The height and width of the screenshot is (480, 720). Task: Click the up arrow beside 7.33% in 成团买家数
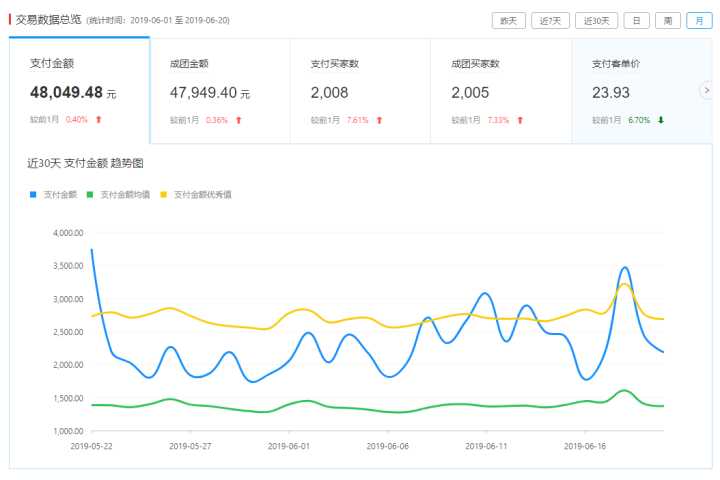520,120
